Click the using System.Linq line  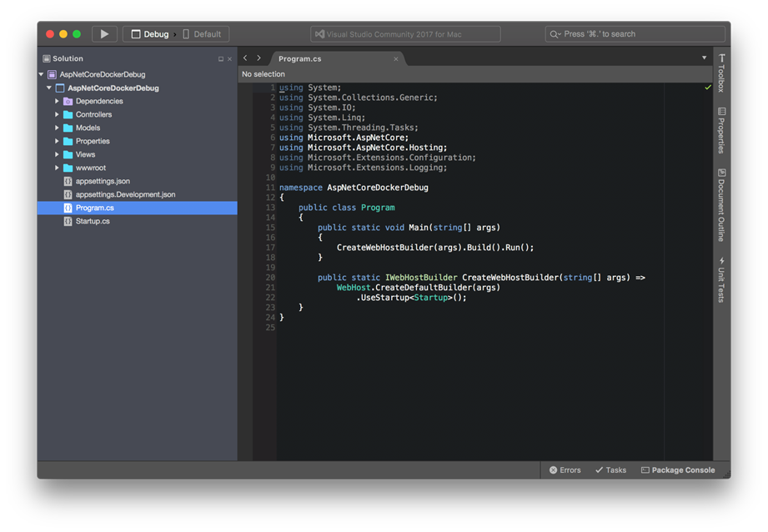322,118
